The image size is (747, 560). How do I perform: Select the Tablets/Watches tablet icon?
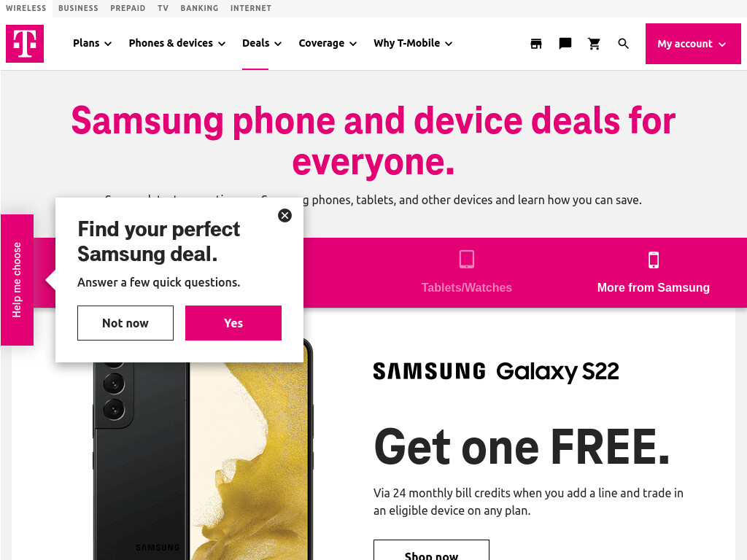466,260
